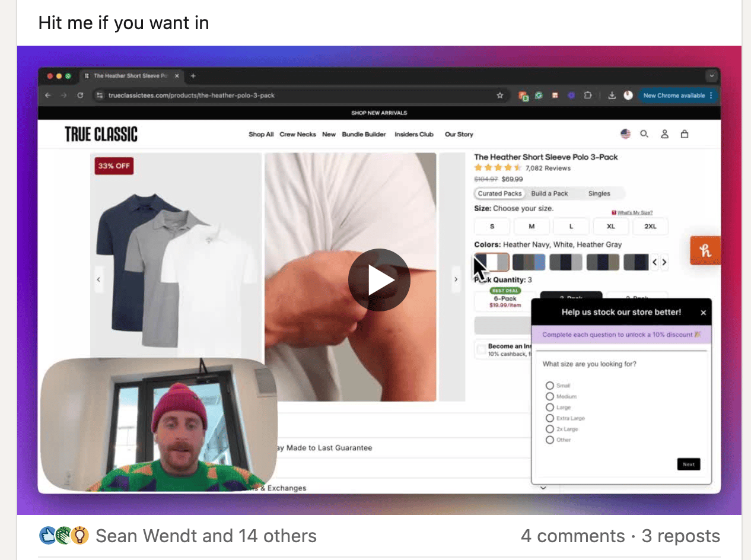Select the 2x Large radio option

(x=550, y=429)
